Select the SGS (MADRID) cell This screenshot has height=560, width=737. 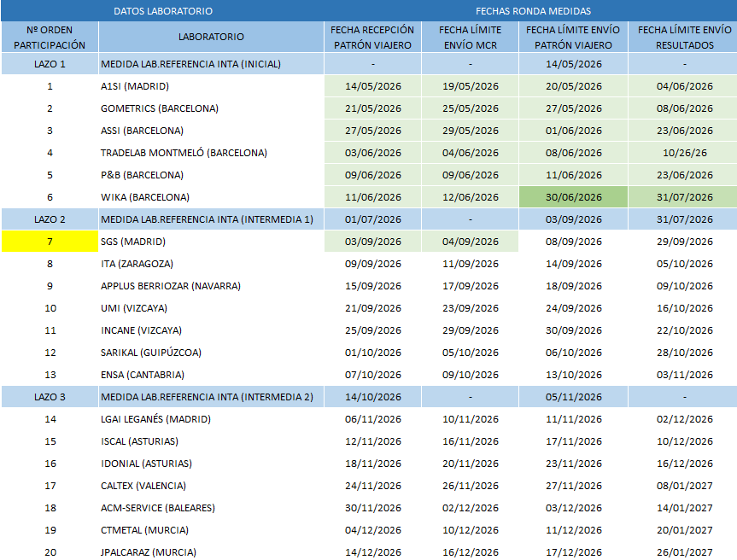[211, 242]
